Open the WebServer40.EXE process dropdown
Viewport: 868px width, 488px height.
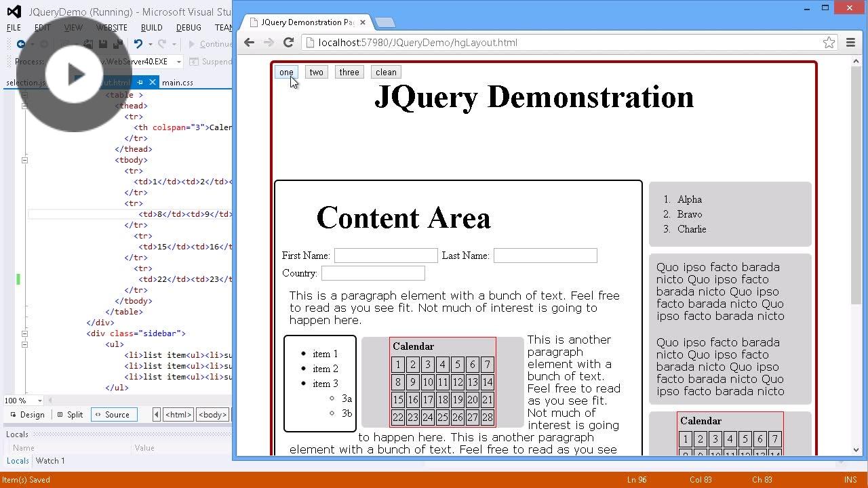(179, 61)
